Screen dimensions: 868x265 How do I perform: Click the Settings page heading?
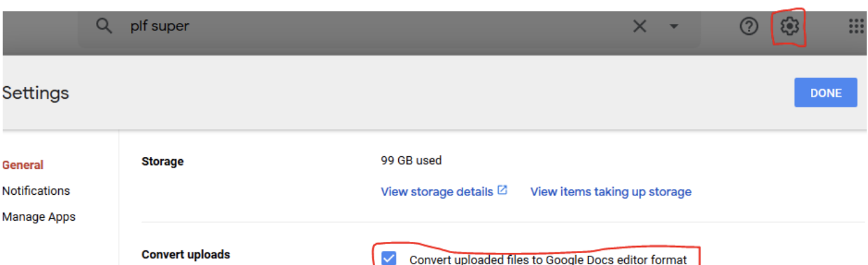[x=36, y=93]
